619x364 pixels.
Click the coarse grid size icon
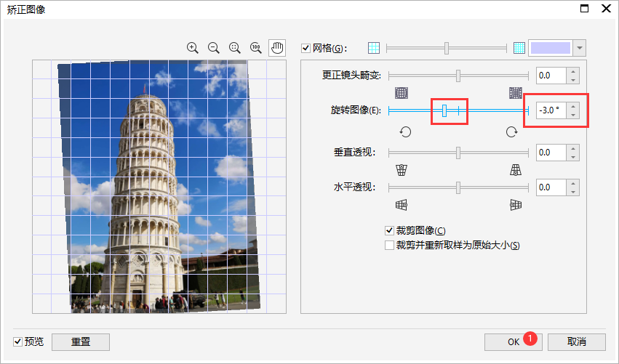(373, 48)
